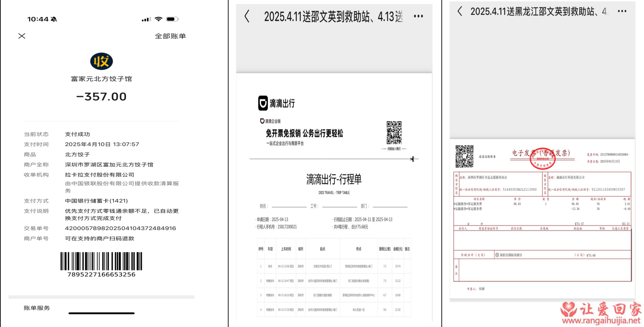The height and width of the screenshot is (327, 644).
Task: Click the invoice QR code
Action: [464, 156]
